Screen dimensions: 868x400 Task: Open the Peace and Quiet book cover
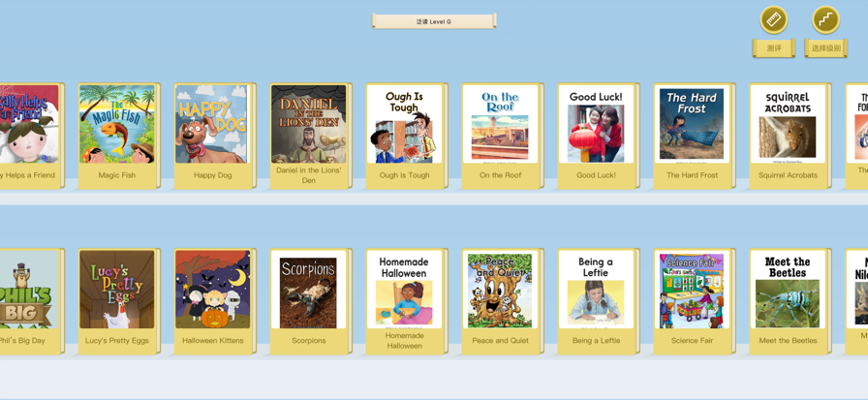click(500, 290)
